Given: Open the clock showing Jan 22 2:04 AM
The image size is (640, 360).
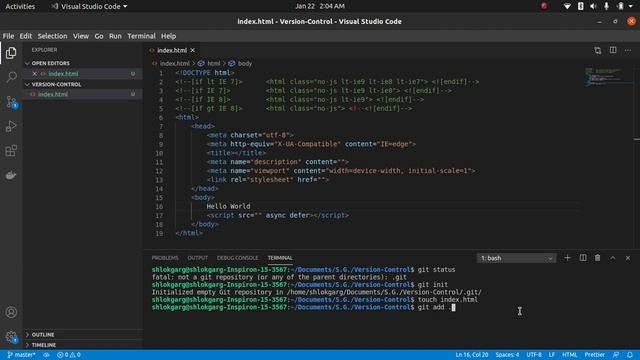Looking at the screenshot, I should tap(320, 6).
